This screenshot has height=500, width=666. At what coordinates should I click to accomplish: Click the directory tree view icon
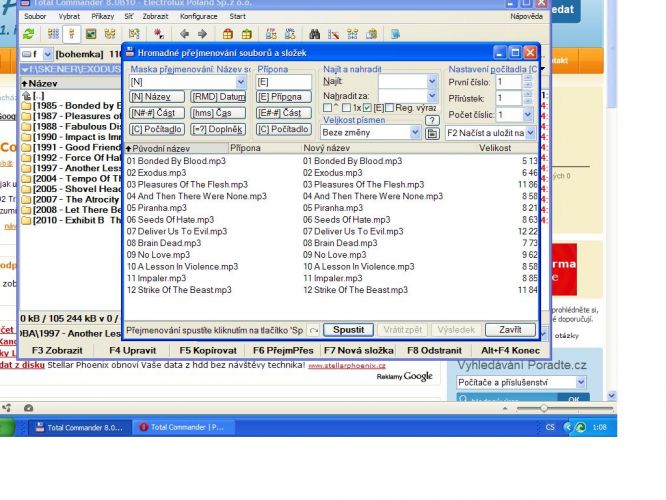pyautogui.click(x=110, y=34)
